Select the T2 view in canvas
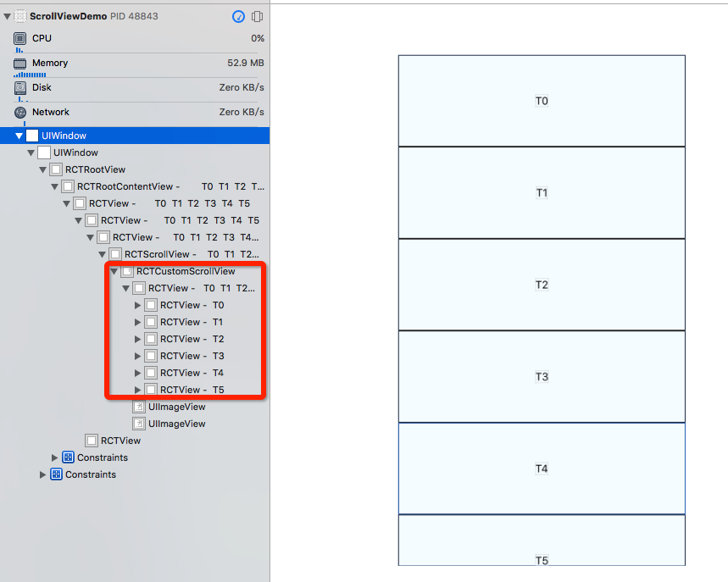Screen dimensions: 728x582 pos(542,285)
